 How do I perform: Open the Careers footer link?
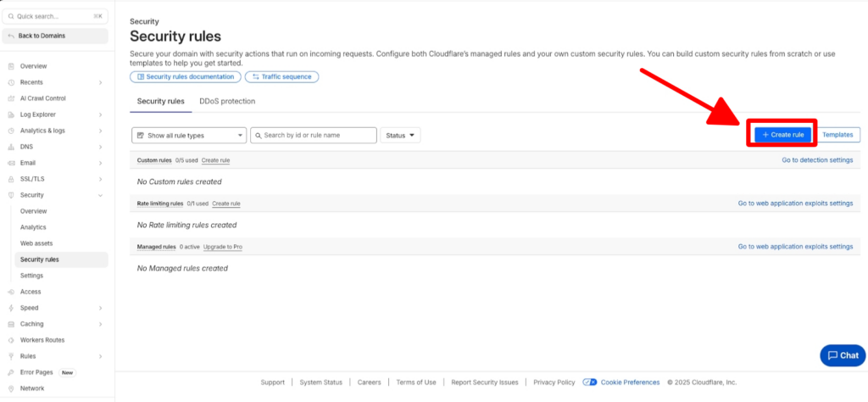point(370,382)
